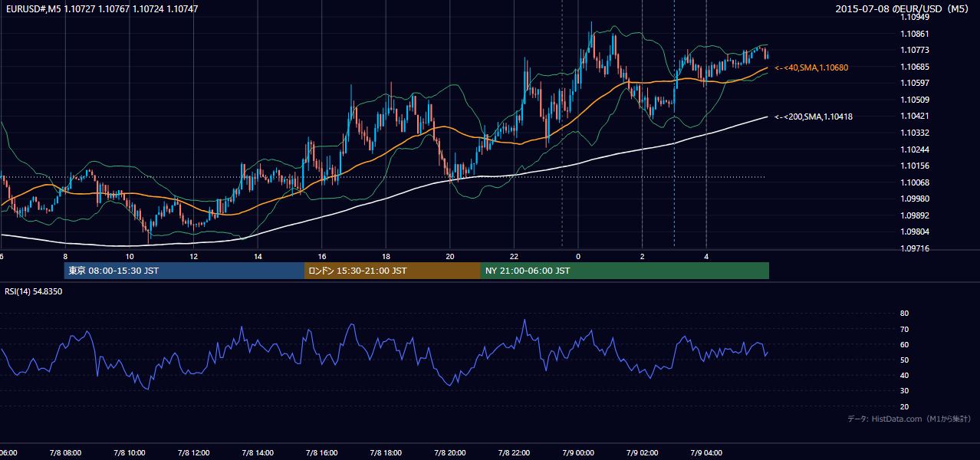Click price axis label 1.10861
Viewport: 980px width, 460px height.
pos(914,34)
